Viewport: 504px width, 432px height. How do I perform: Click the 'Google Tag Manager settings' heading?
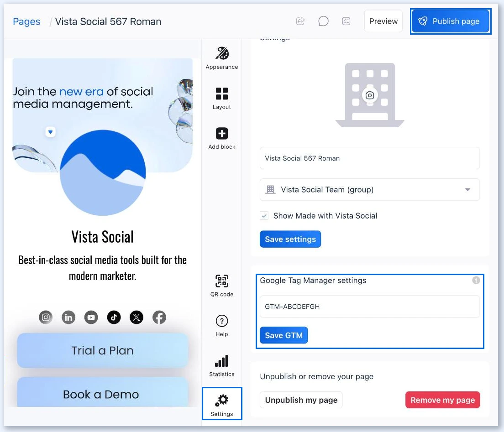(x=313, y=281)
